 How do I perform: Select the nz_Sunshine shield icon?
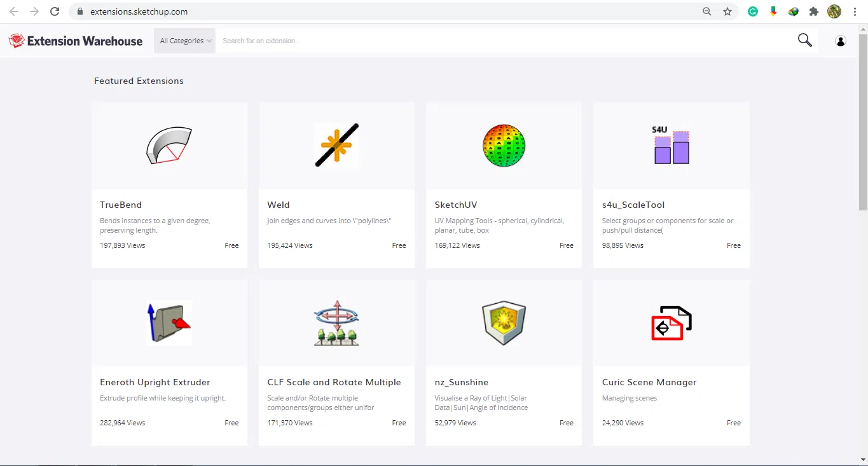point(504,323)
